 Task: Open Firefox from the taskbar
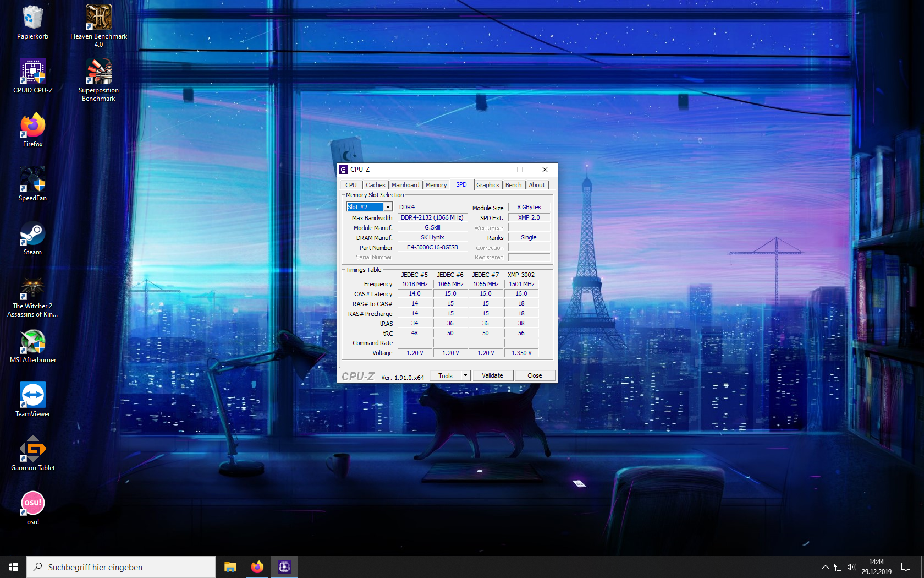257,567
